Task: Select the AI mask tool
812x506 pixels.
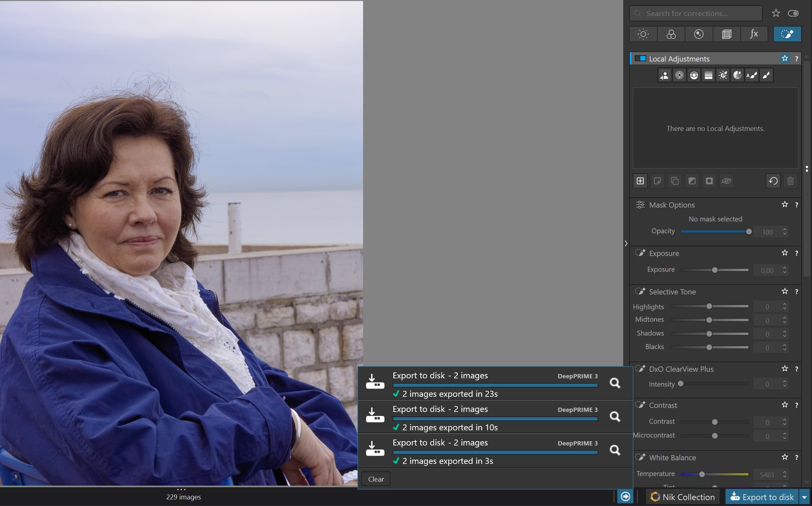Action: tap(664, 75)
